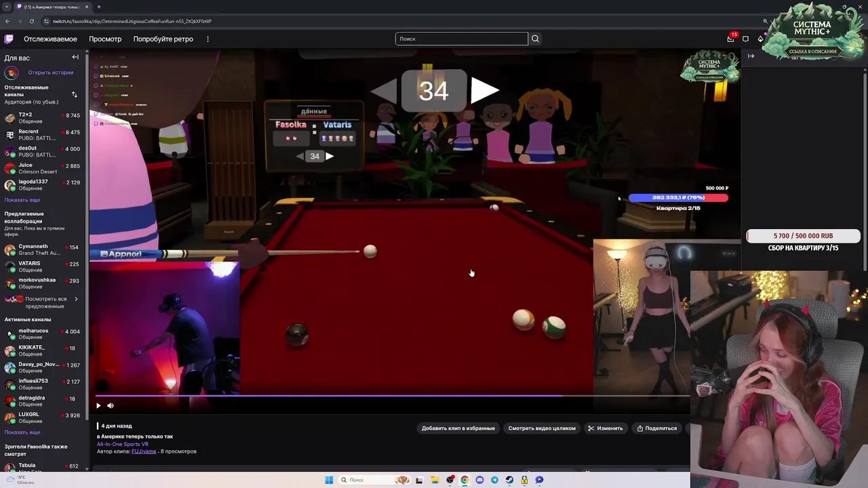Open the Отслеживаемое tab
This screenshot has width=868, height=488.
point(50,39)
